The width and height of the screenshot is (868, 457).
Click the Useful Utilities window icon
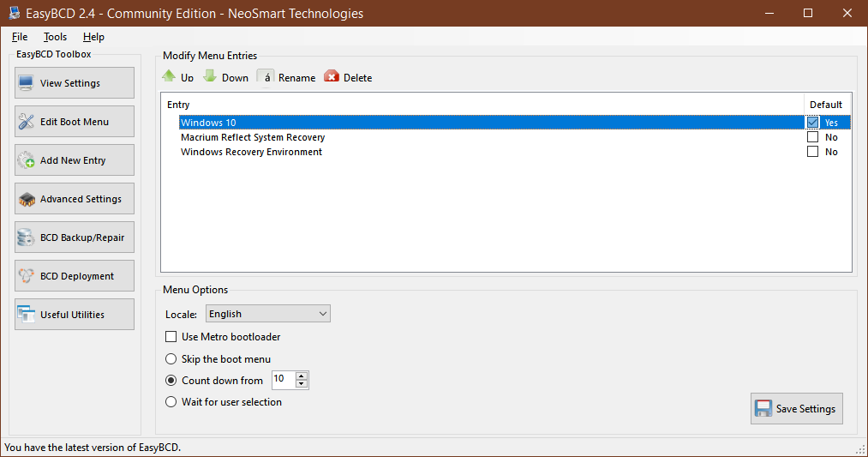[x=26, y=314]
